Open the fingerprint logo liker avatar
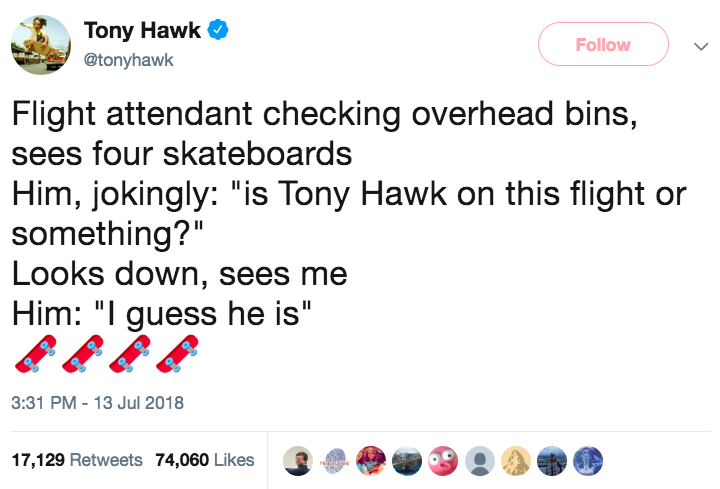Screen dimensions: 720x489 (335, 461)
